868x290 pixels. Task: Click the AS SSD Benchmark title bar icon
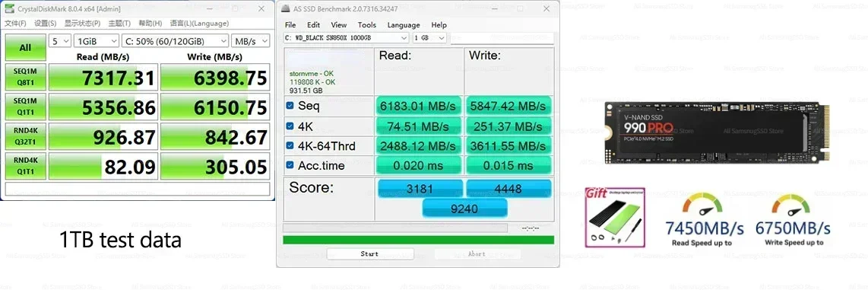[x=286, y=9]
